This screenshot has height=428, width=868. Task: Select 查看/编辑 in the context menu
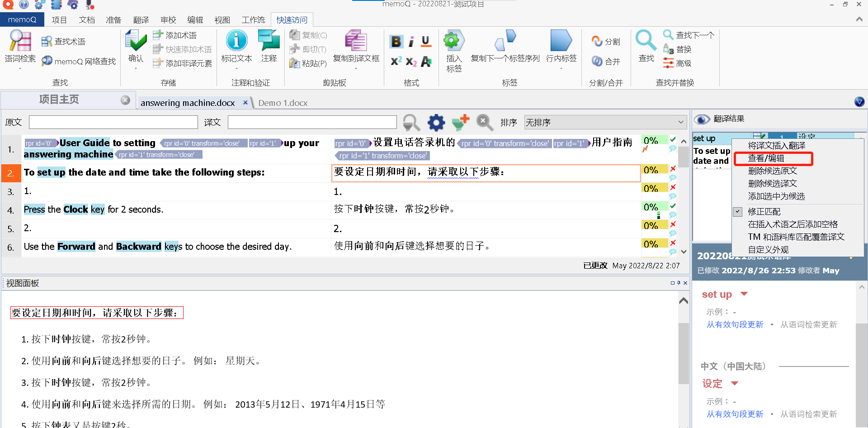[x=766, y=158]
